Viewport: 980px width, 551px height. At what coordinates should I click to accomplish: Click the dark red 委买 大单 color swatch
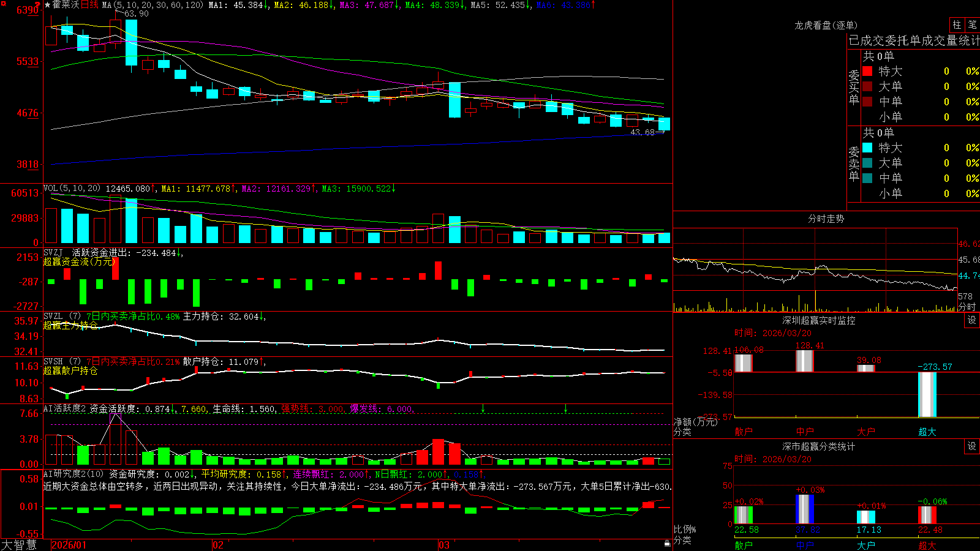867,86
